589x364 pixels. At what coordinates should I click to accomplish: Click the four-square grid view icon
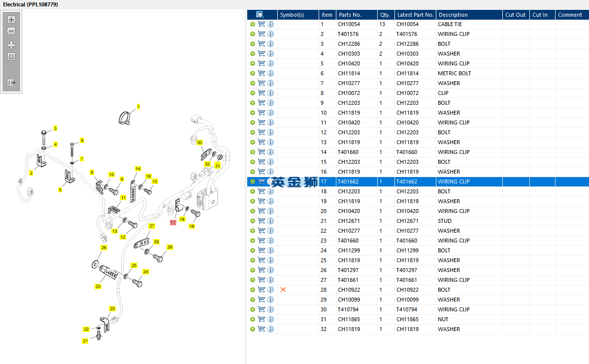click(11, 45)
